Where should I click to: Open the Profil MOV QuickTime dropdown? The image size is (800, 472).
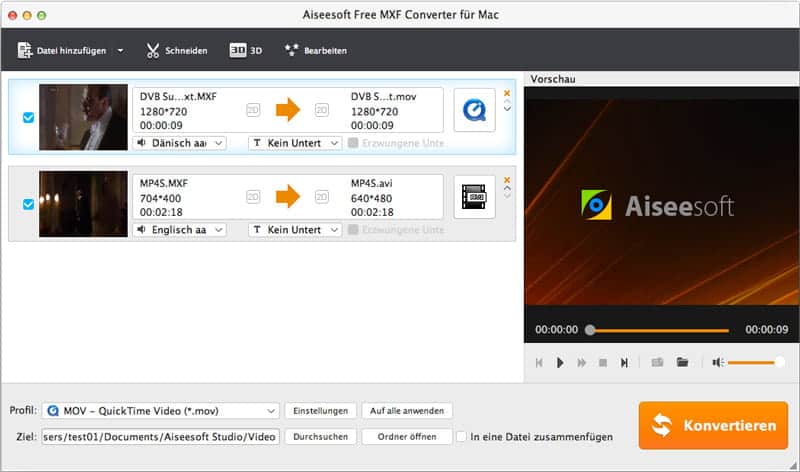[161, 411]
